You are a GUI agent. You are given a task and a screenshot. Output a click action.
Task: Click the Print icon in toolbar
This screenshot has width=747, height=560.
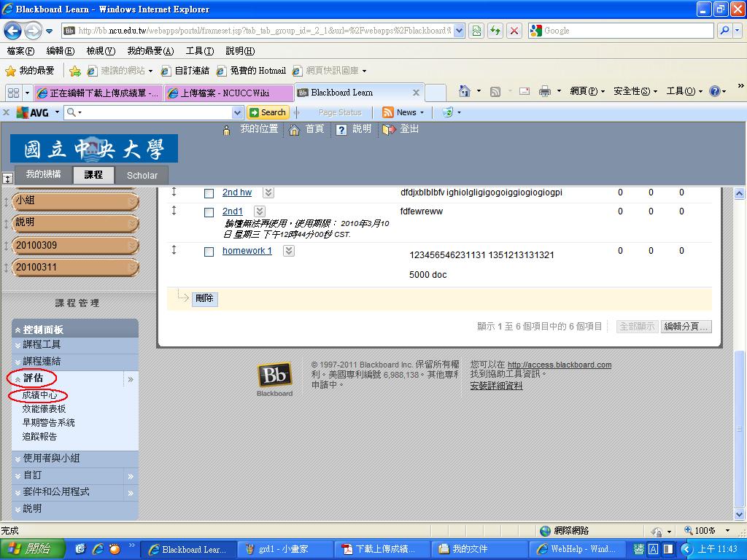point(544,91)
